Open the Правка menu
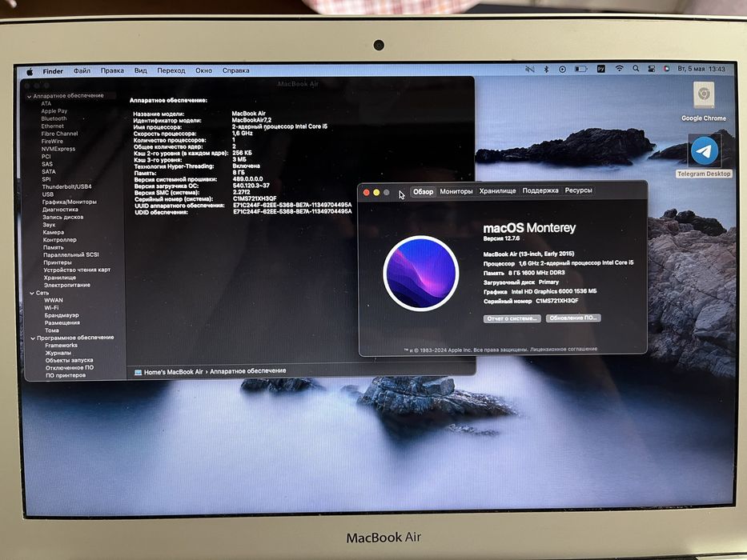This screenshot has height=560, width=747. tap(112, 70)
